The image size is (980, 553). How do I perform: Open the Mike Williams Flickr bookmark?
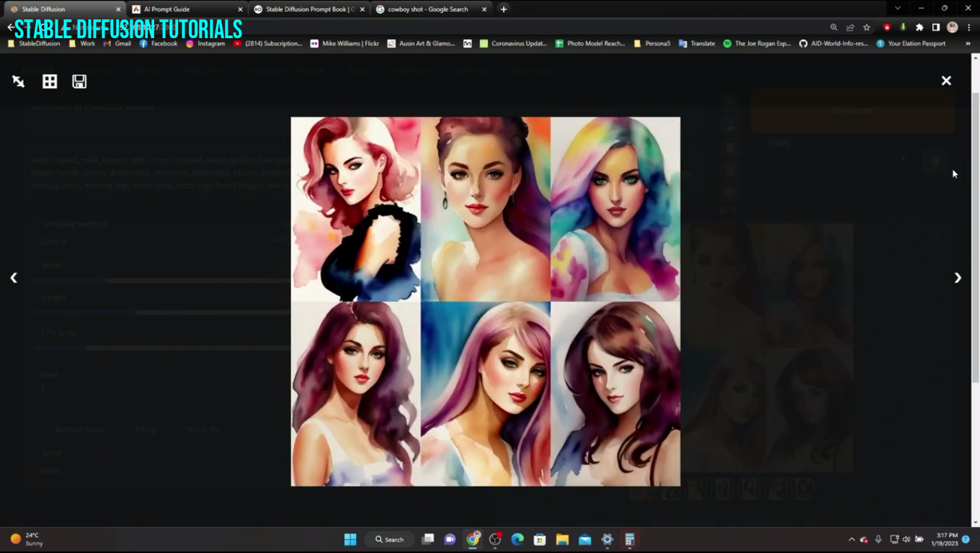(x=344, y=43)
